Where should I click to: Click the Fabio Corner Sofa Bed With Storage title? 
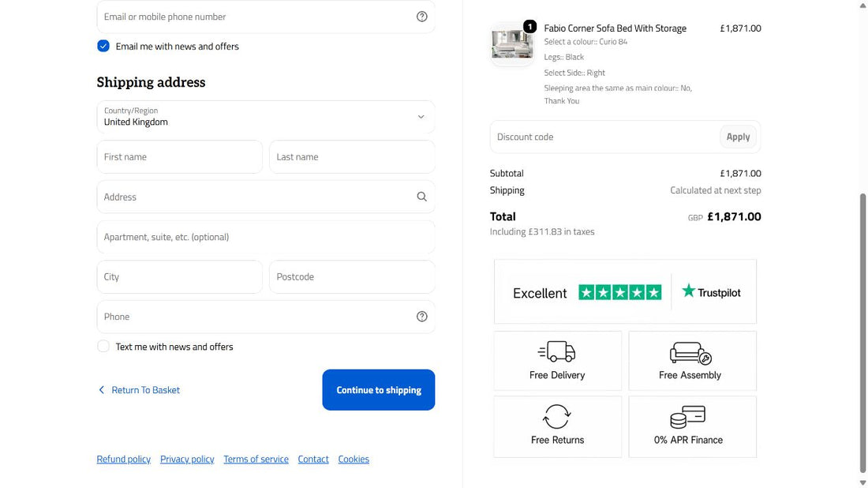click(615, 28)
